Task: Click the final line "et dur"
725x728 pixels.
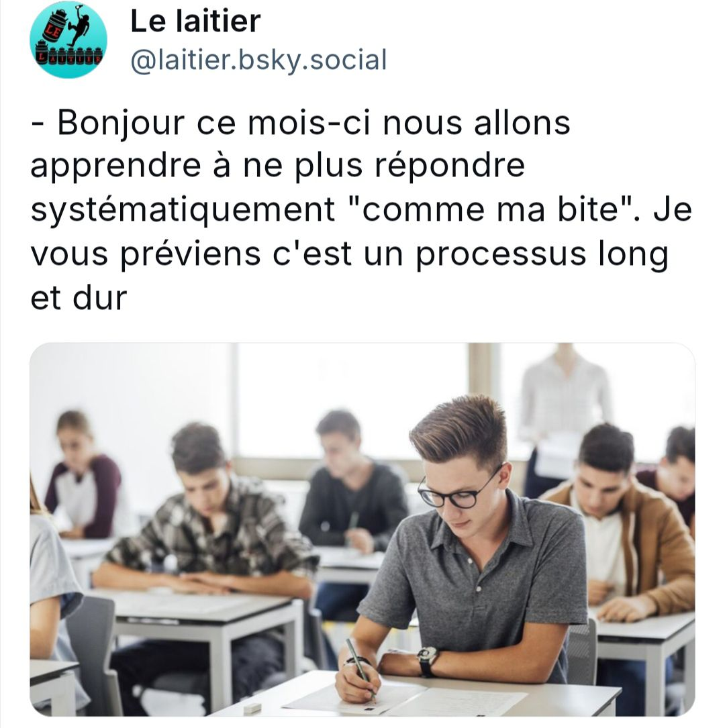Action: point(79,298)
